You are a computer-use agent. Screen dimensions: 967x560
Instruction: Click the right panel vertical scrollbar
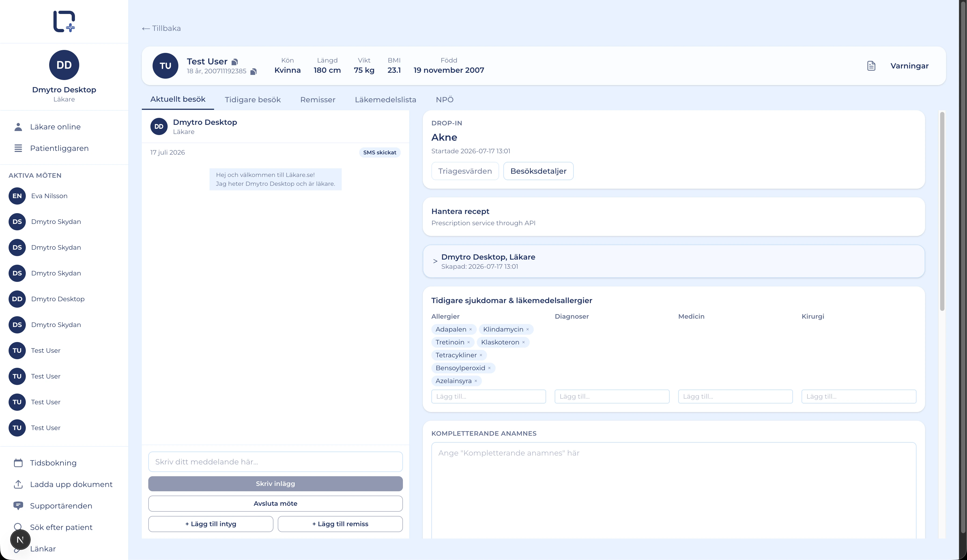[942, 211]
